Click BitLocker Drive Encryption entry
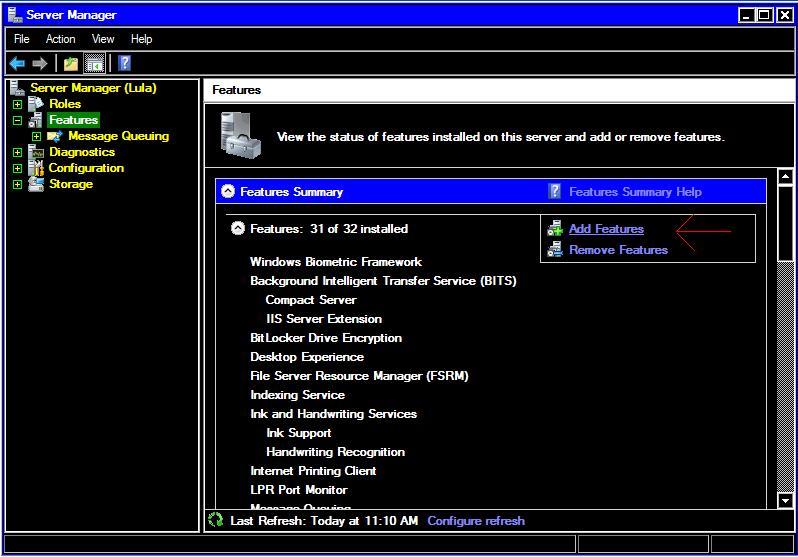Image resolution: width=798 pixels, height=557 pixels. tap(326, 338)
